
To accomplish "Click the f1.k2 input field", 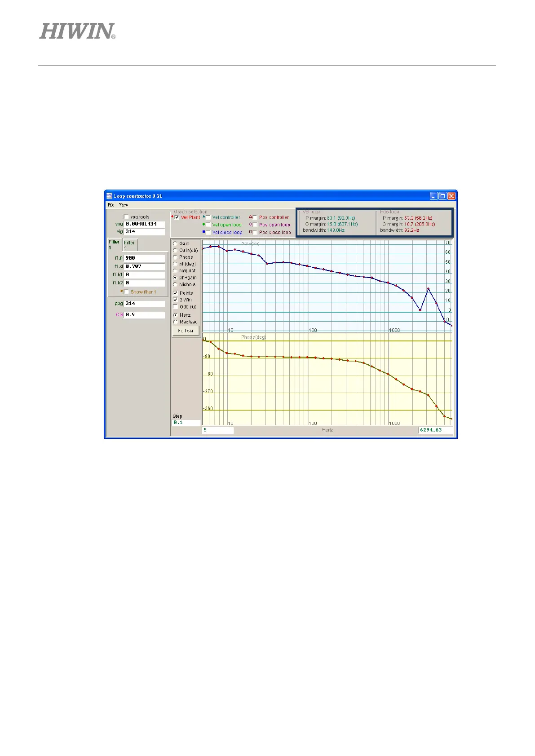I will point(144,283).
